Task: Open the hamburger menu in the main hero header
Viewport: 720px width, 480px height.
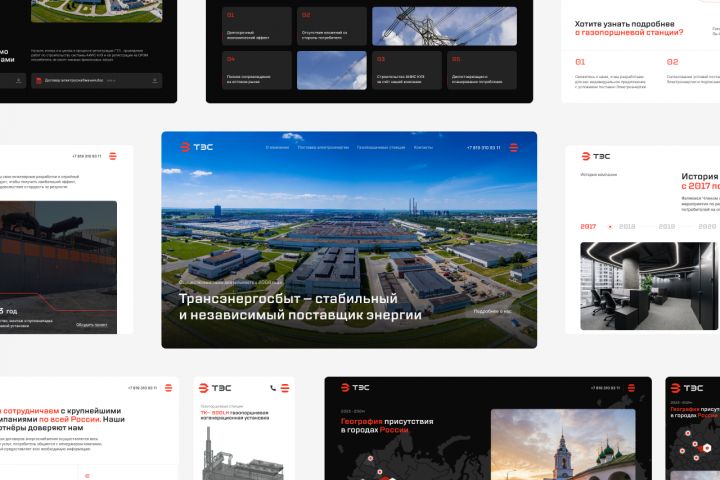Action: [514, 147]
